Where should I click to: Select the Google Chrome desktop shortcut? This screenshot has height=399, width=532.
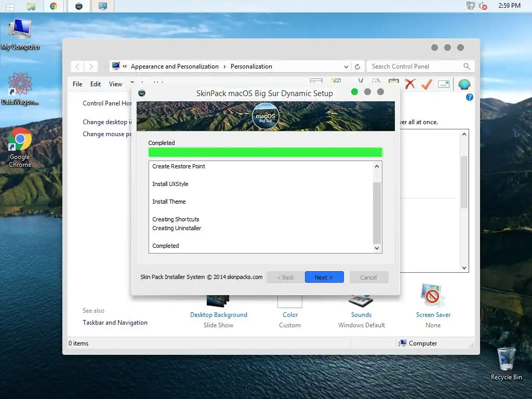(20, 148)
